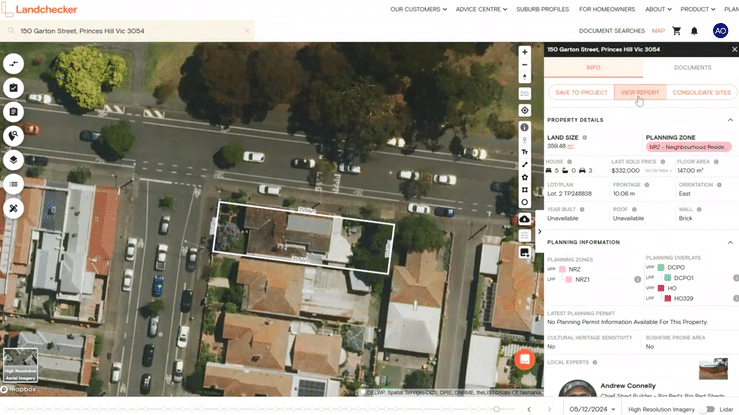This screenshot has width=739, height=415.
Task: Click the High Resolution Aerial Imagery thumbnail
Action: 20,365
